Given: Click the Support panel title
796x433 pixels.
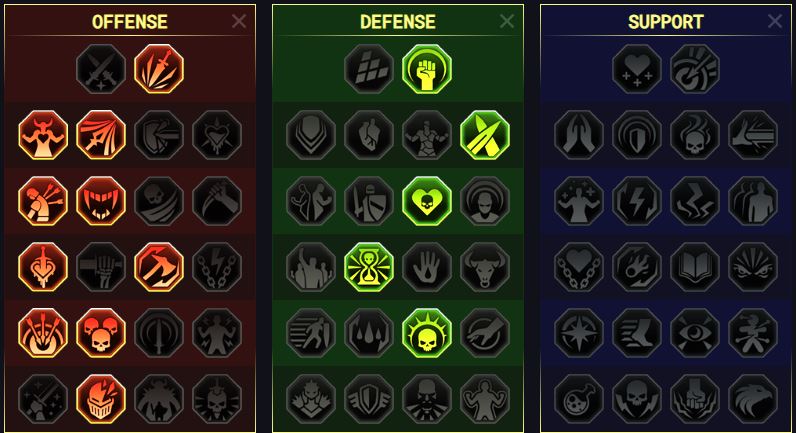Looking at the screenshot, I should click(x=666, y=22).
